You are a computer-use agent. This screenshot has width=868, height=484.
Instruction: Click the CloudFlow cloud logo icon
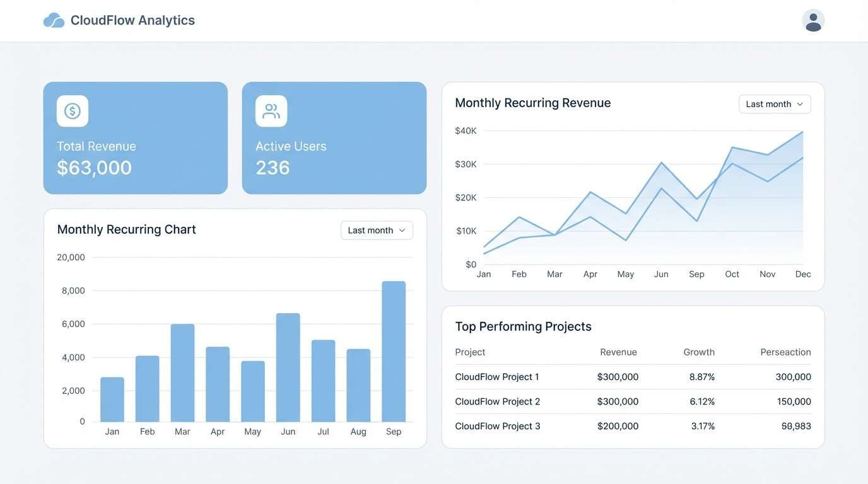click(x=54, y=18)
